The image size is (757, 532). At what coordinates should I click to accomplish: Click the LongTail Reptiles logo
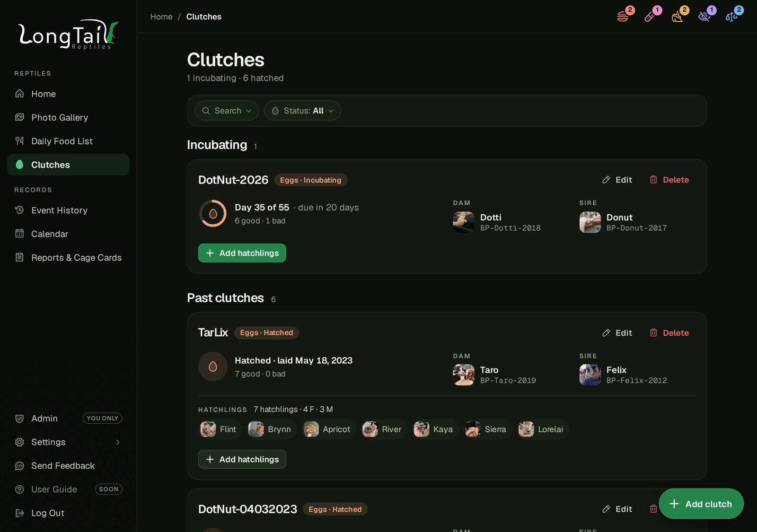point(68,34)
